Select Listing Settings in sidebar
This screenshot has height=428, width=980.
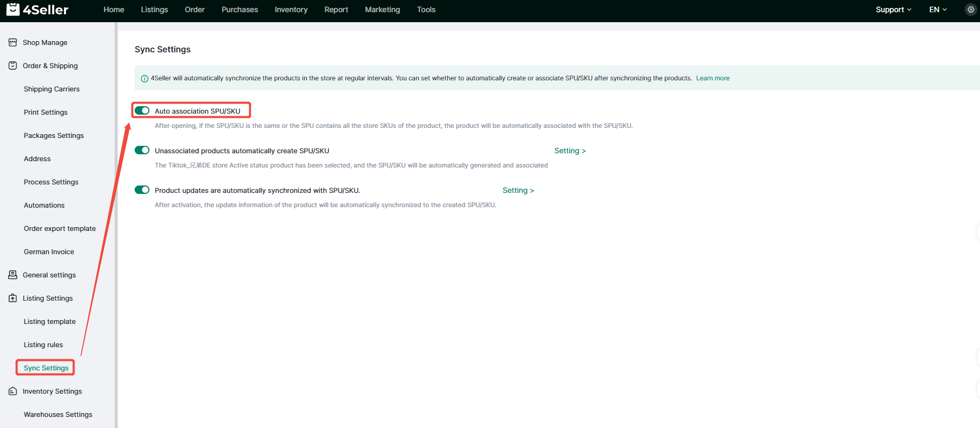pos(48,298)
